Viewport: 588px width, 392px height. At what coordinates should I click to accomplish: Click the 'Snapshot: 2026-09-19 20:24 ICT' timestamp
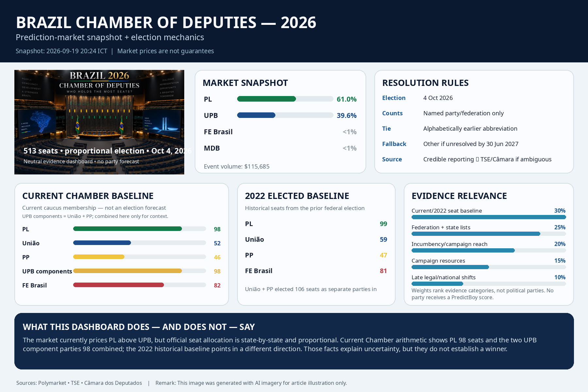pos(61,51)
